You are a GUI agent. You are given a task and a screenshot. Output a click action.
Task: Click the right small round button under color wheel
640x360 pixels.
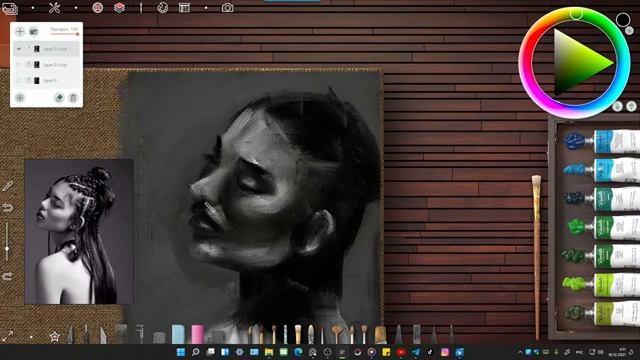tap(631, 107)
